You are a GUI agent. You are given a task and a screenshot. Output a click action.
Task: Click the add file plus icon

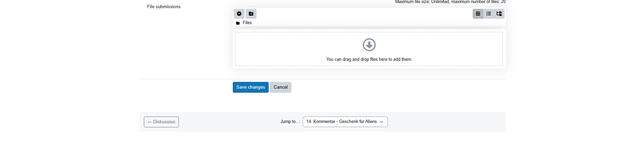click(239, 14)
